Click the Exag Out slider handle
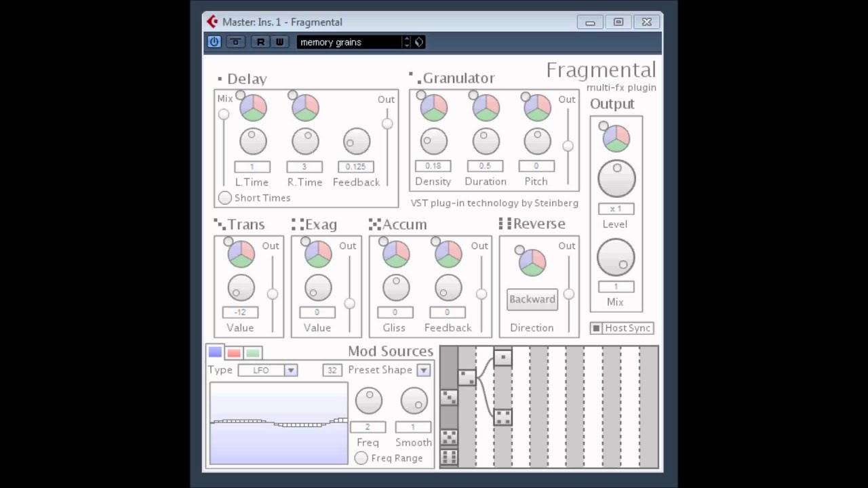 coord(350,304)
